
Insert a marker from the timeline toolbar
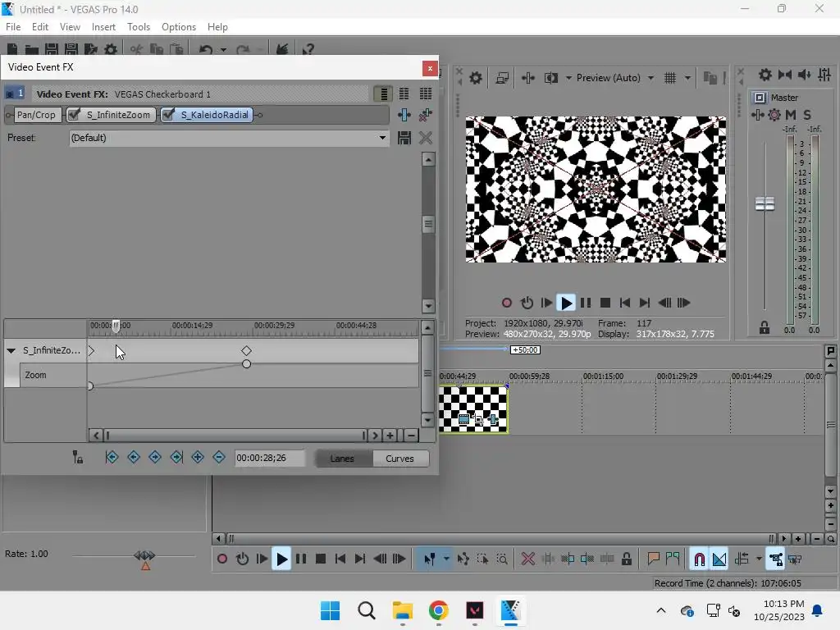653,559
